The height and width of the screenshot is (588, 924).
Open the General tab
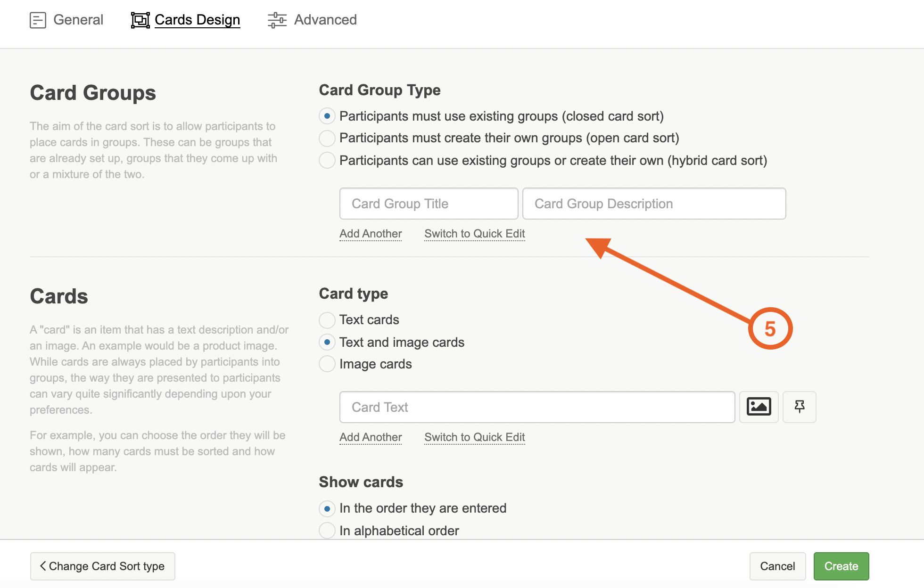pos(78,20)
